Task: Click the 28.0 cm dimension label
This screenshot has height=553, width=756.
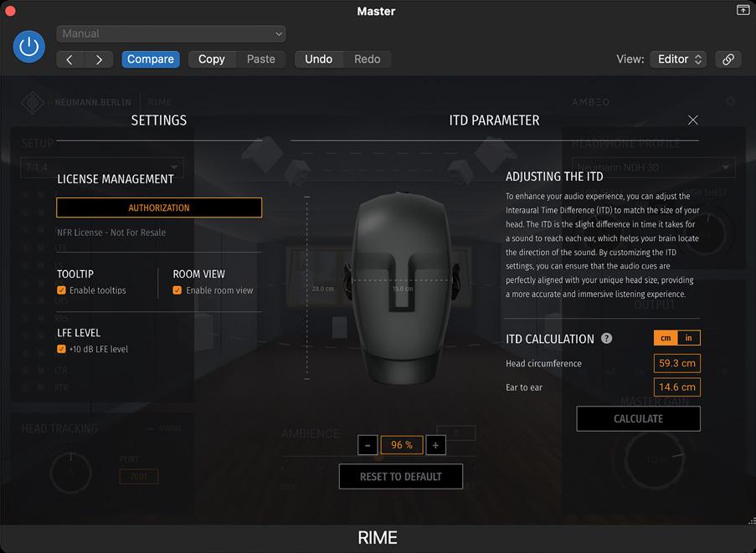Action: [322, 289]
